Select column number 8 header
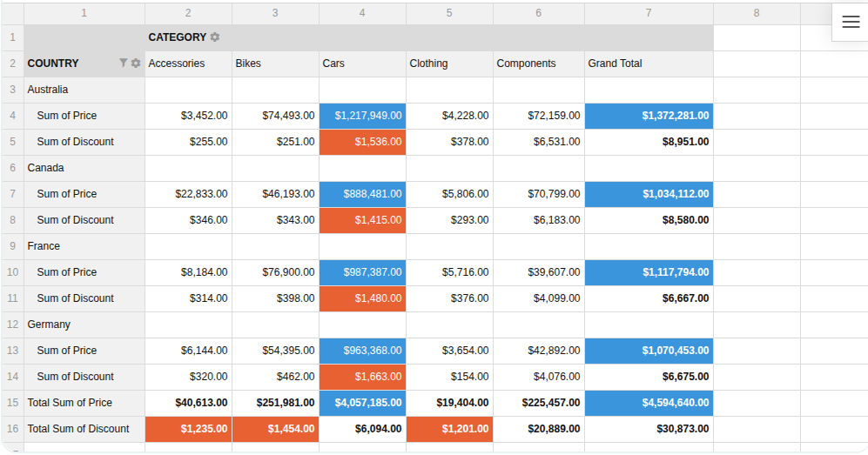This screenshot has width=868, height=455. pyautogui.click(x=756, y=13)
